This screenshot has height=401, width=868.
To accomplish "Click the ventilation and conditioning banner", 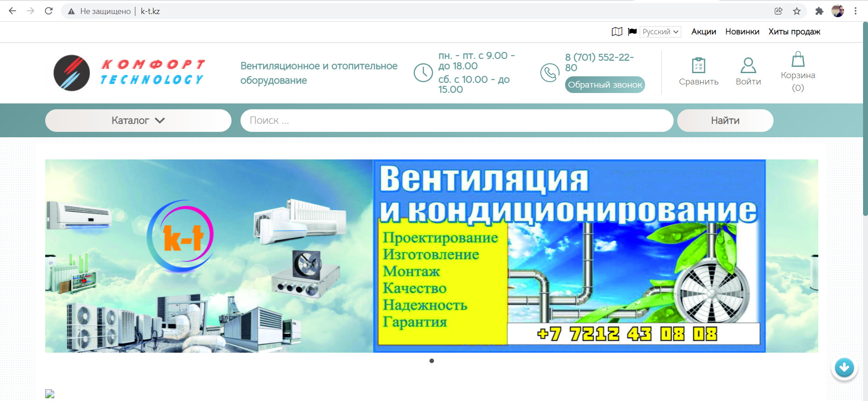I will 432,256.
